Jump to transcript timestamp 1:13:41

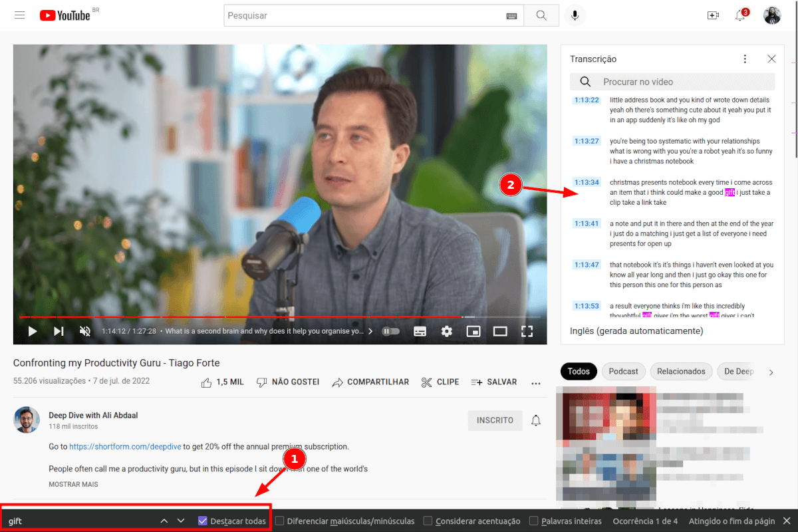[587, 223]
